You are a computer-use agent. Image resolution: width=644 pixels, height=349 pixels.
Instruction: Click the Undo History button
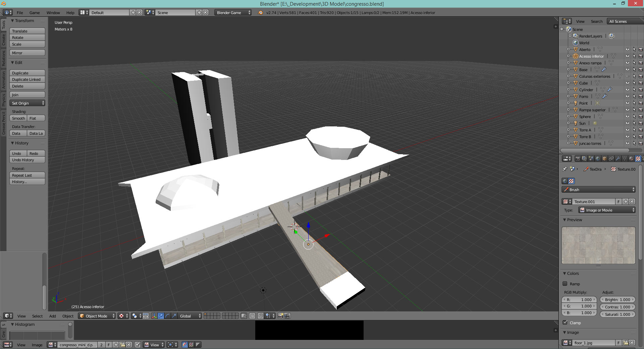click(27, 160)
